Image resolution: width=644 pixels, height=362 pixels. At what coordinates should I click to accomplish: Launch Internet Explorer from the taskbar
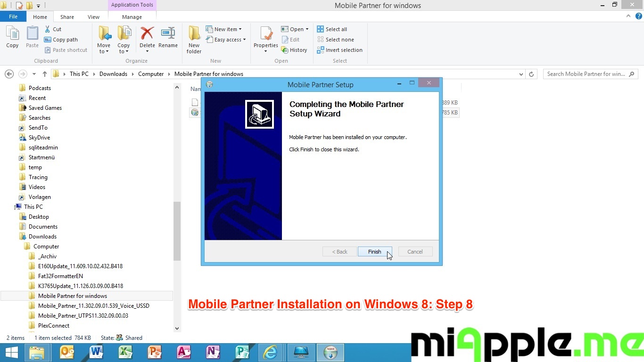click(x=270, y=352)
